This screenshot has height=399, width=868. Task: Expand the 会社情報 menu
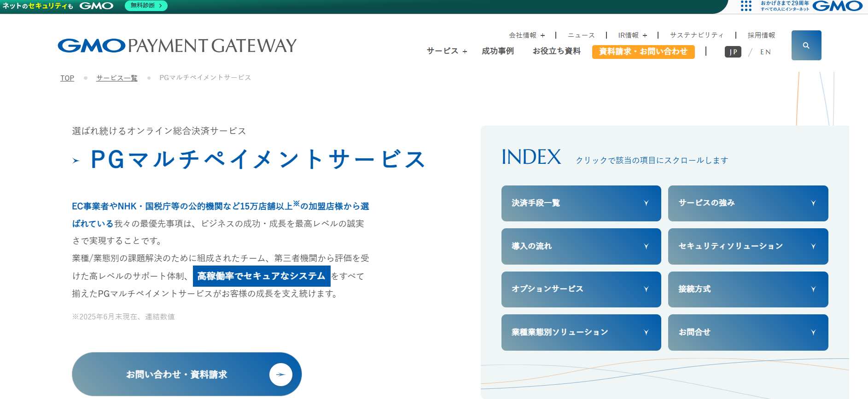(x=527, y=35)
